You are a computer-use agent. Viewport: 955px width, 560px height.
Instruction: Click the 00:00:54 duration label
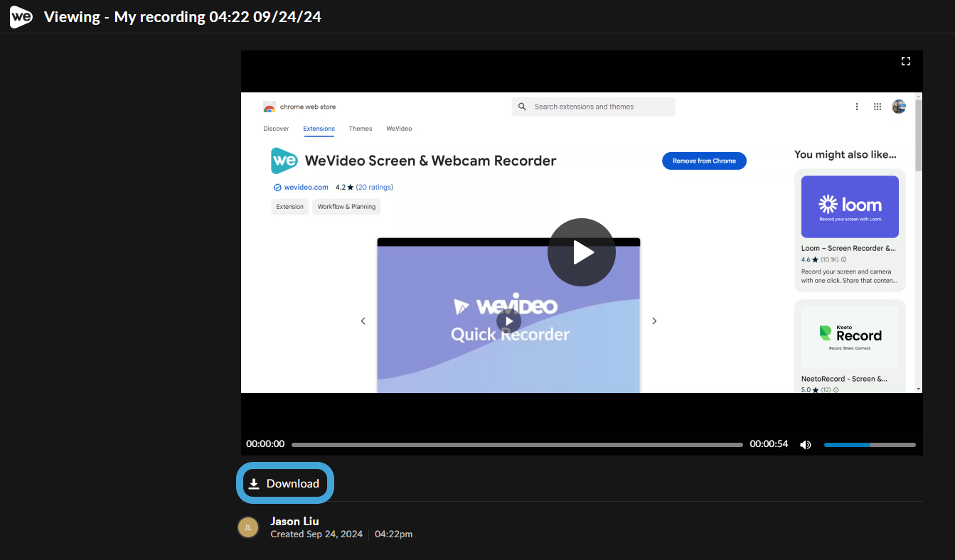tap(769, 443)
